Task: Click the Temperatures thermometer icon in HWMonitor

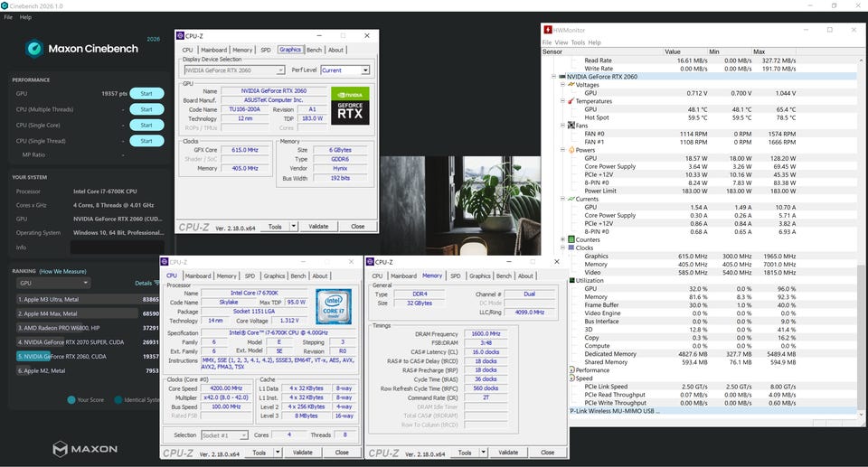Action: pyautogui.click(x=571, y=101)
